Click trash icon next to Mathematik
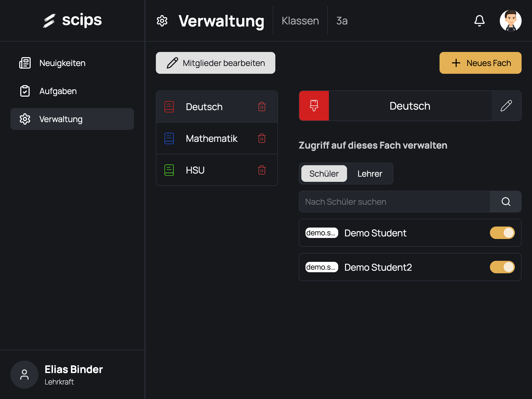Screen dimensions: 532x399 pyautogui.click(x=262, y=138)
